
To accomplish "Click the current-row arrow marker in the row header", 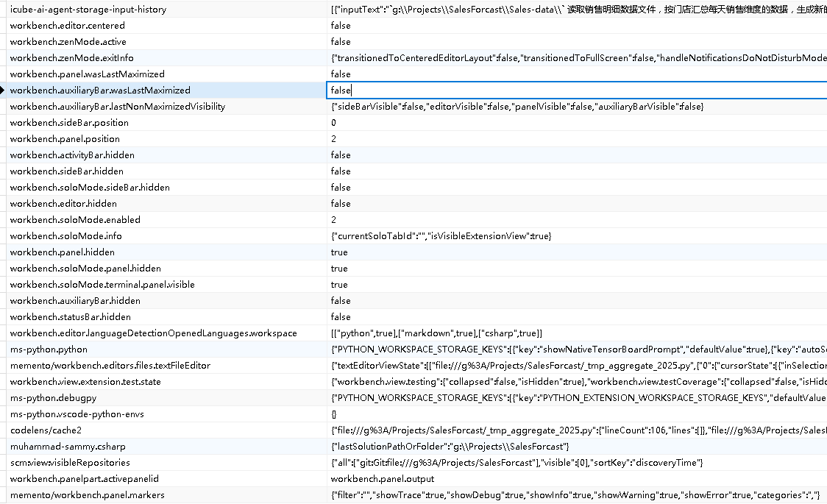I will point(3,90).
